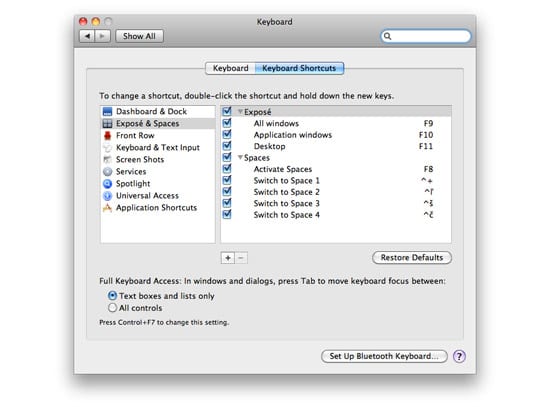Click the Services gear icon
This screenshot has width=550, height=407.
tap(107, 172)
